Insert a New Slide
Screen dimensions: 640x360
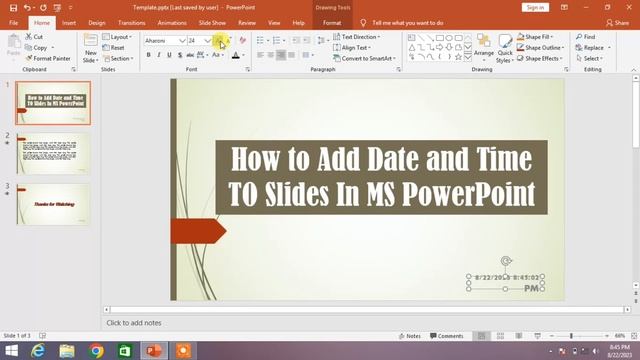pyautogui.click(x=90, y=49)
